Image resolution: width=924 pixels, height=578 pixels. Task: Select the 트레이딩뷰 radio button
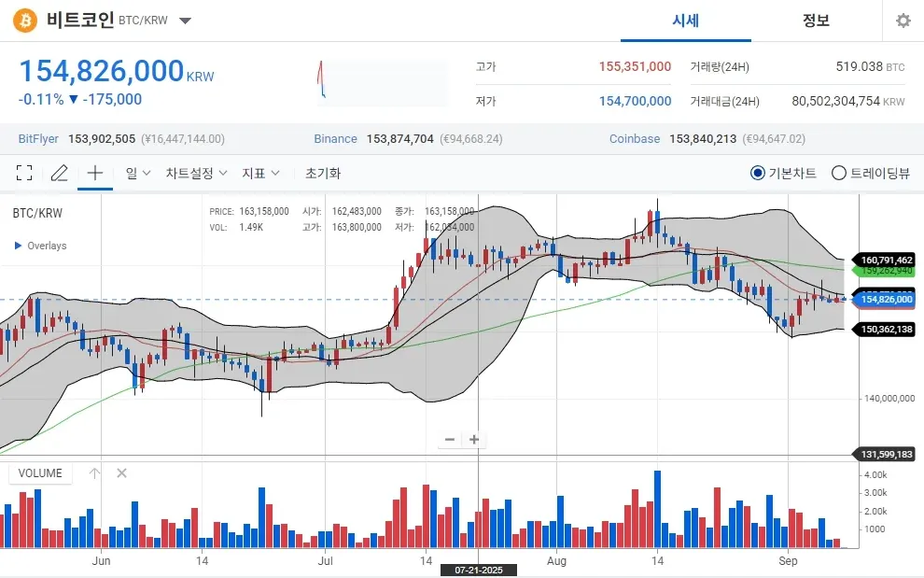click(838, 173)
